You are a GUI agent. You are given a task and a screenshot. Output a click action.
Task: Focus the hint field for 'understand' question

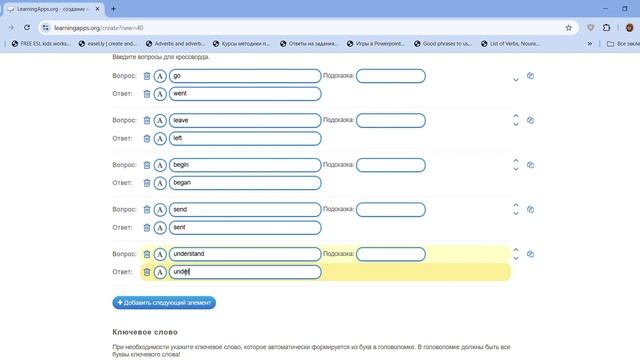(x=391, y=254)
